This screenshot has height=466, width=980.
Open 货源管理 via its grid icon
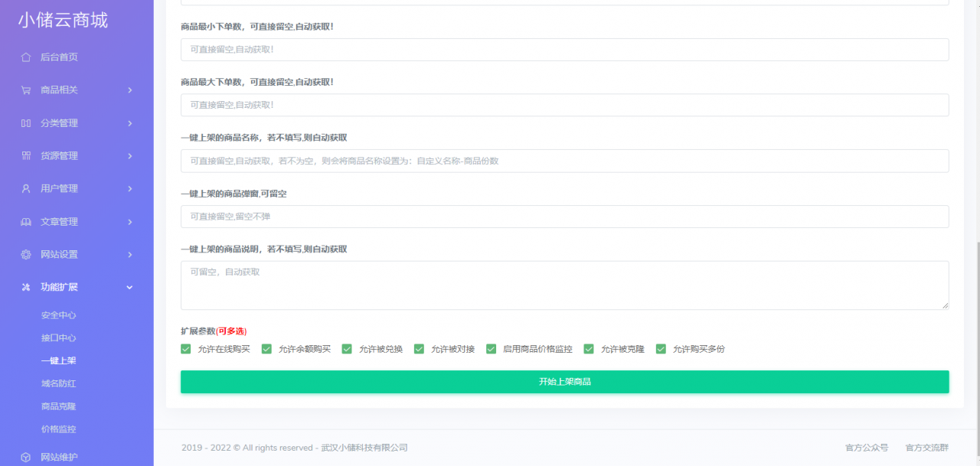click(x=27, y=155)
